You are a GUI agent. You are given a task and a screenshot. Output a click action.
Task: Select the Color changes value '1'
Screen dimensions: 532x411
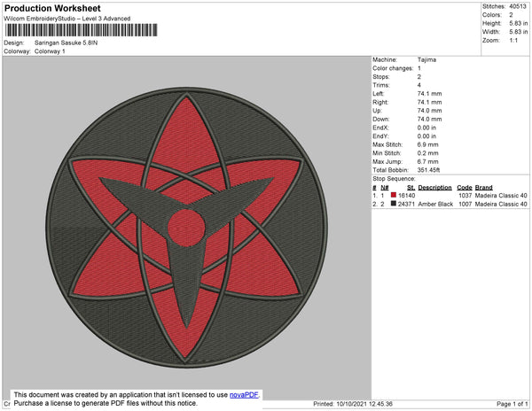click(419, 68)
